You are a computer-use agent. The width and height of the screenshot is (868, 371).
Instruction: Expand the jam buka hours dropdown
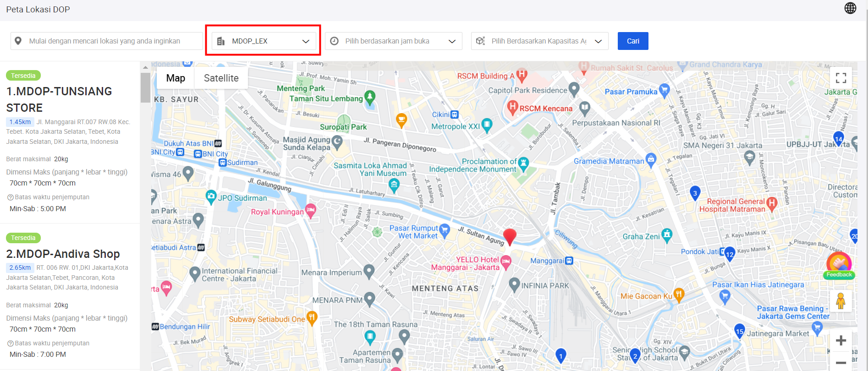coord(393,41)
